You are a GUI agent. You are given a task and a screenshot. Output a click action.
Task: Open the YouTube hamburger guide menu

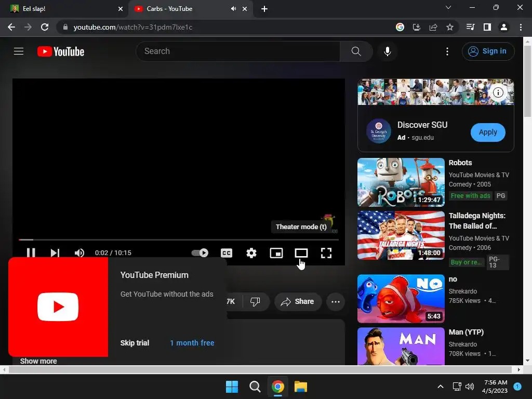pos(19,51)
